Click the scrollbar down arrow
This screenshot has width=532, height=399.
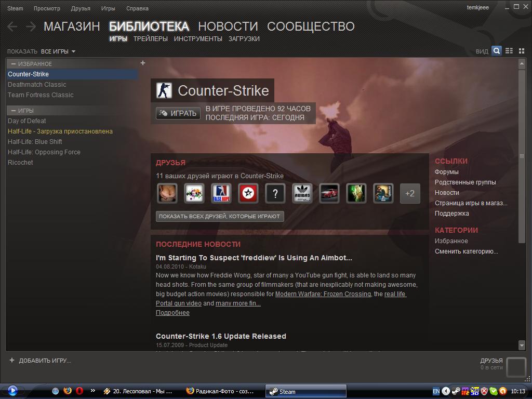(522, 345)
